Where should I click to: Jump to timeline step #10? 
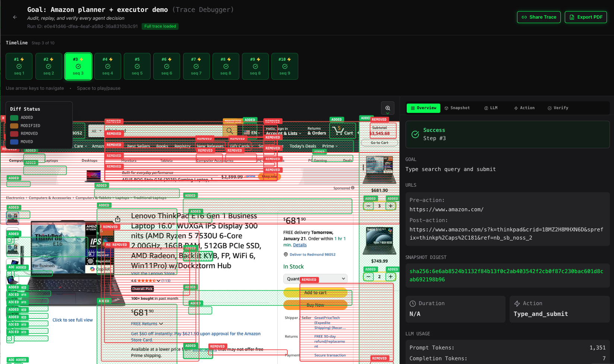tap(285, 66)
